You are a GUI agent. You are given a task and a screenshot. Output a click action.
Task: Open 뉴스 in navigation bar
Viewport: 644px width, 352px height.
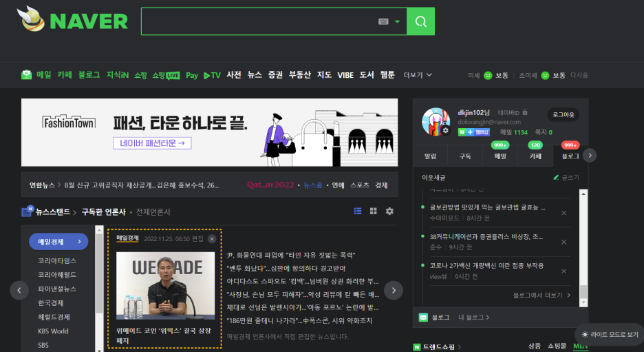(255, 75)
